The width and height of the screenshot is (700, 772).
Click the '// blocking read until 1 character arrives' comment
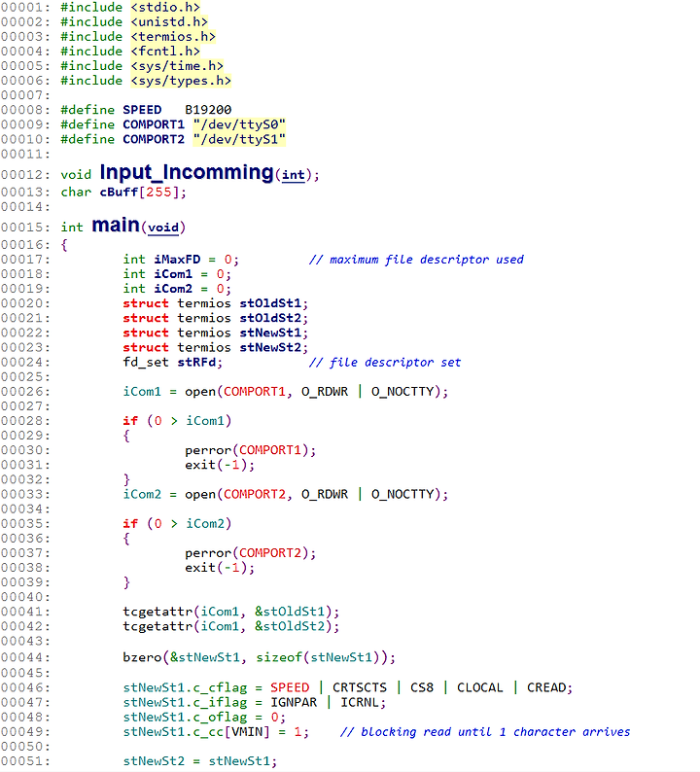(485, 732)
